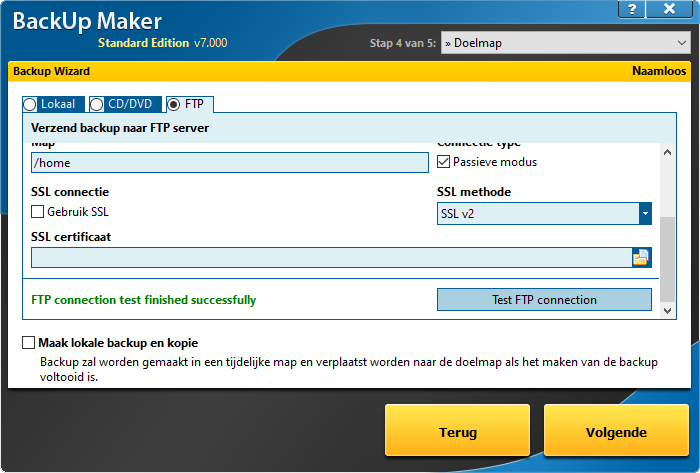Toggle Passieve modus checkbox
The height and width of the screenshot is (473, 700).
pos(443,162)
